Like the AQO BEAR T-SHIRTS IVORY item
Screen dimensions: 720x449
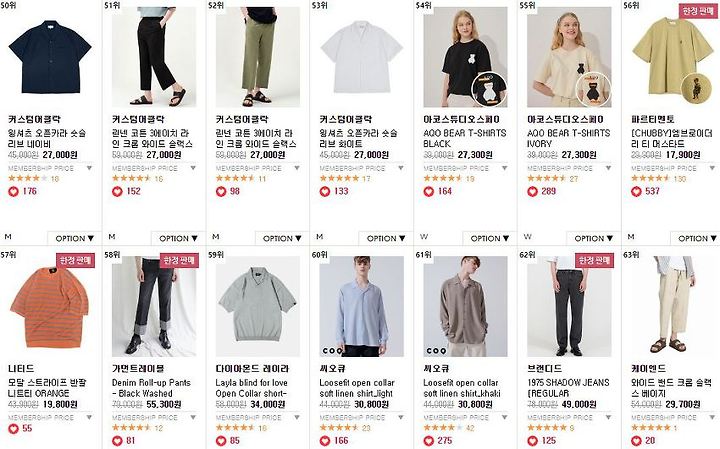pos(532,191)
